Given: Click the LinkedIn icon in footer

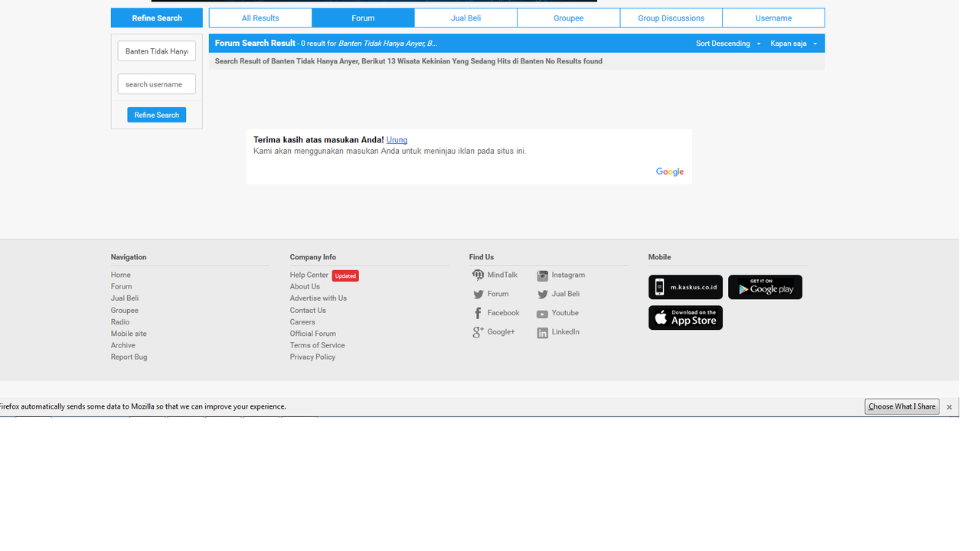Looking at the screenshot, I should click(x=542, y=333).
